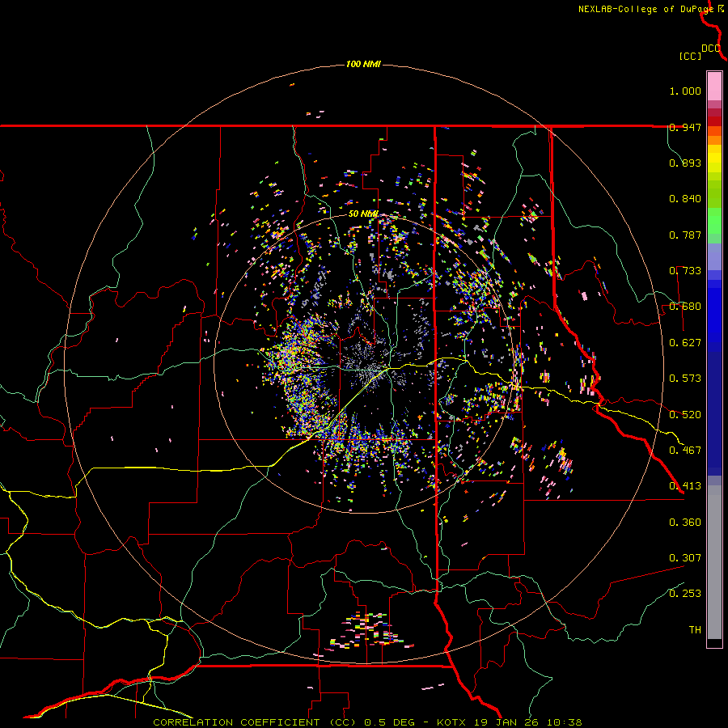This screenshot has height=728, width=728.
Task: Click the 0.840 legend value
Action: click(685, 199)
